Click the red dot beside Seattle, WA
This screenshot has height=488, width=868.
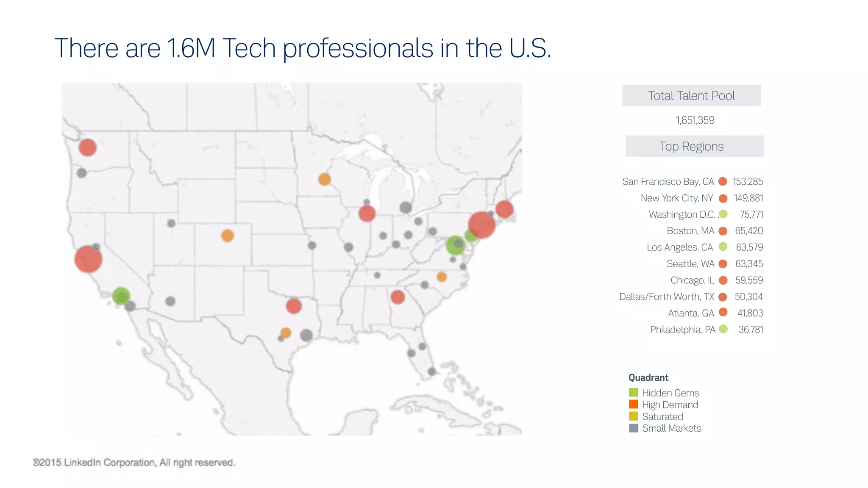723,264
